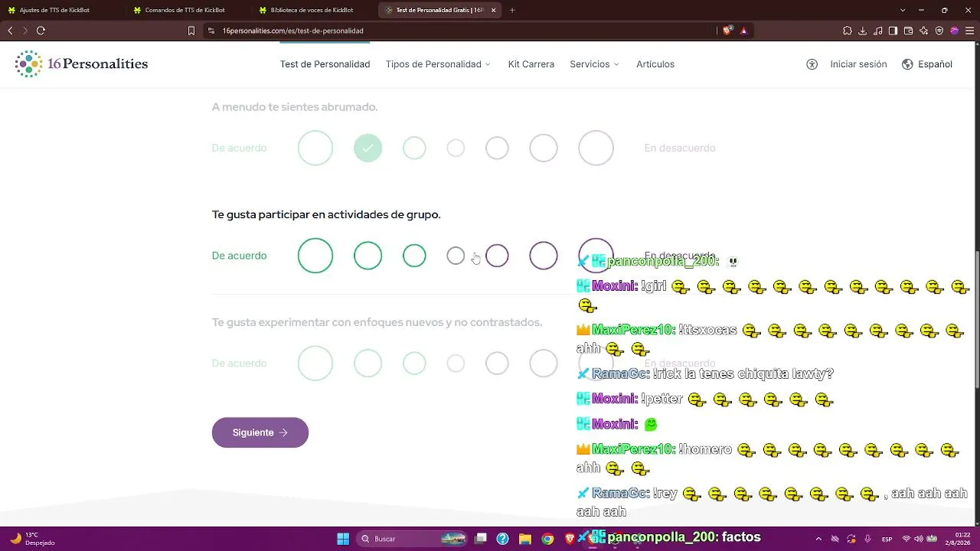The width and height of the screenshot is (980, 551).
Task: Open the weather widget showing 13°C
Action: pos(34,539)
